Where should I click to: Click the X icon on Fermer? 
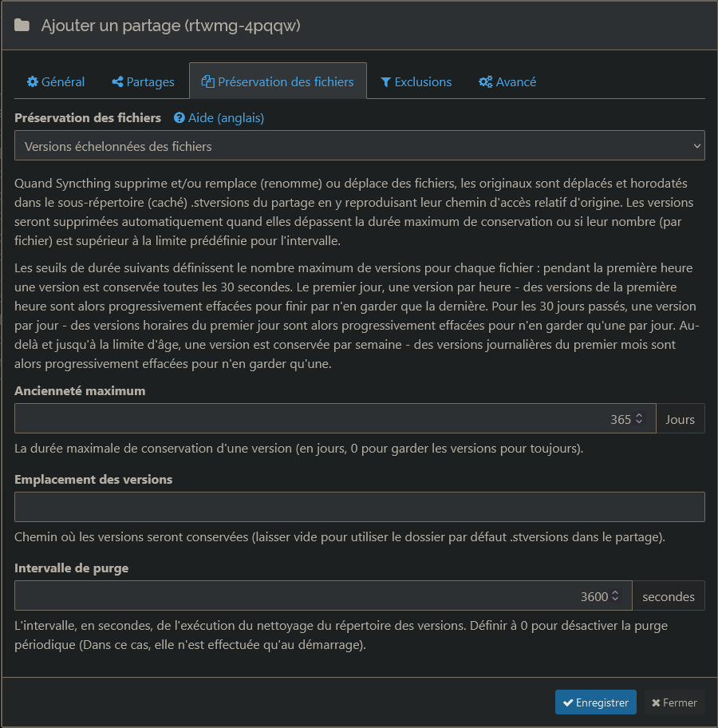pos(656,703)
